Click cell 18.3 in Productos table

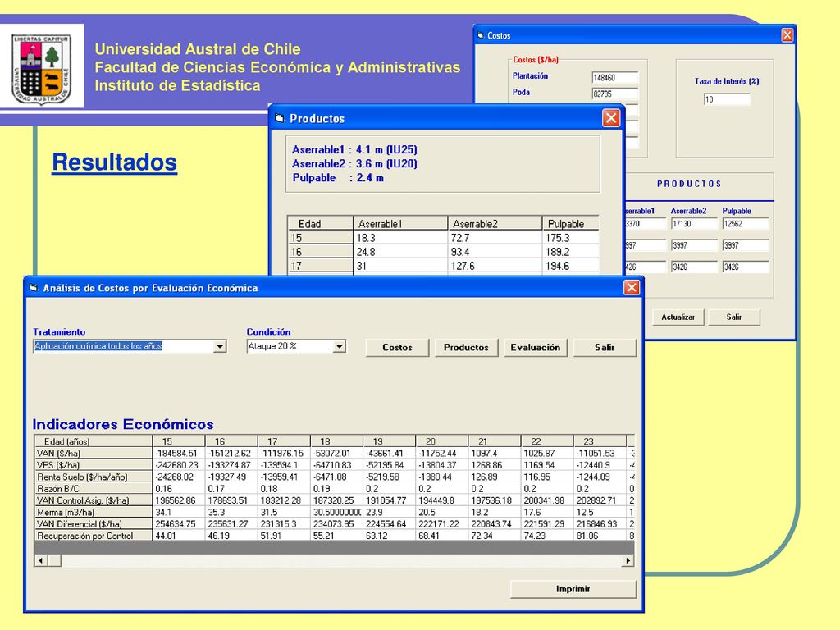[x=400, y=238]
